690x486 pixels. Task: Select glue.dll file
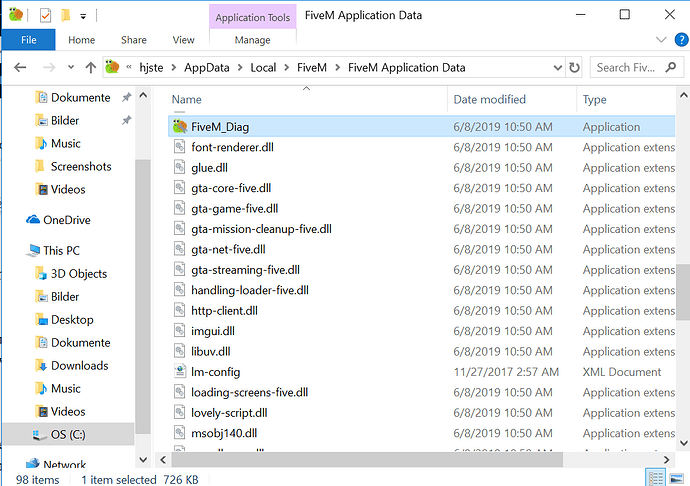422,168
